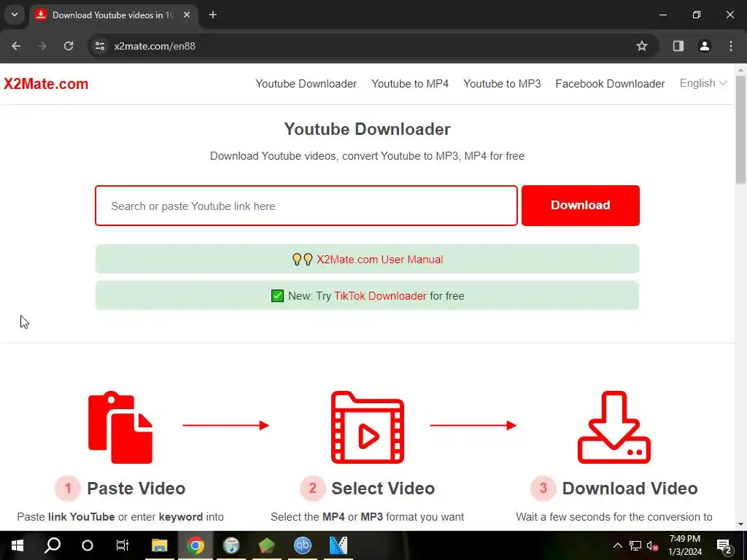
Task: Open site information icon in address bar
Action: [99, 46]
